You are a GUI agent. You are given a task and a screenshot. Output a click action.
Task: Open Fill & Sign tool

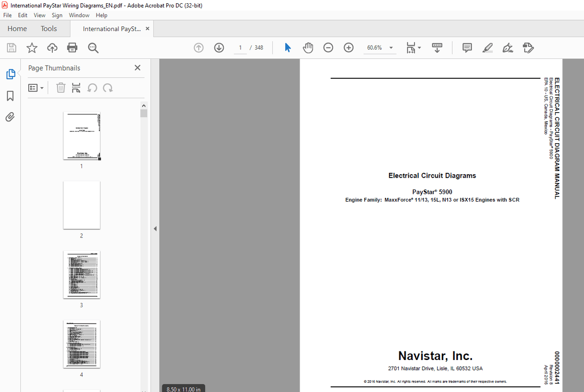508,48
